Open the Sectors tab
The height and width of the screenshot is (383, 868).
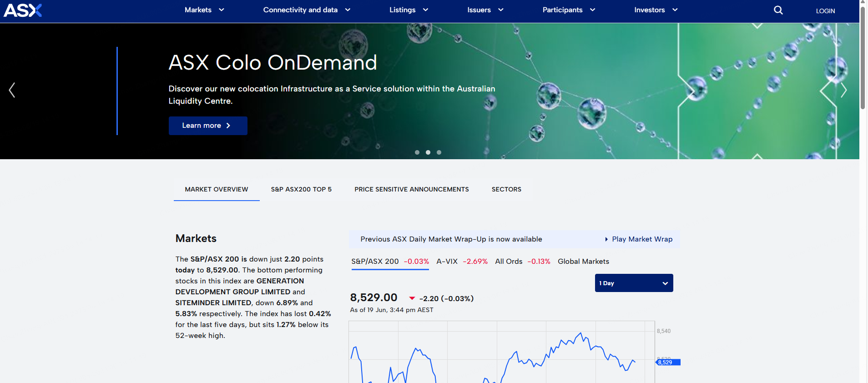point(506,189)
